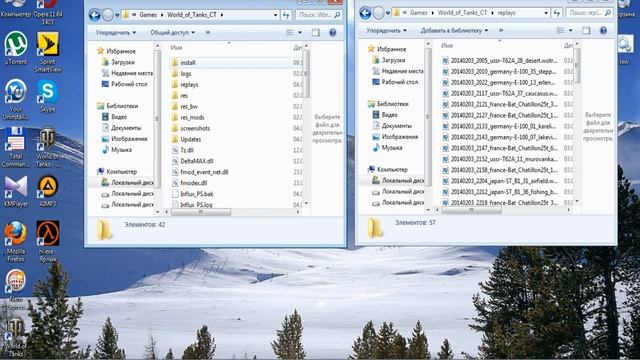
Task: Select Загрузки in left window sidebar
Action: (x=122, y=62)
